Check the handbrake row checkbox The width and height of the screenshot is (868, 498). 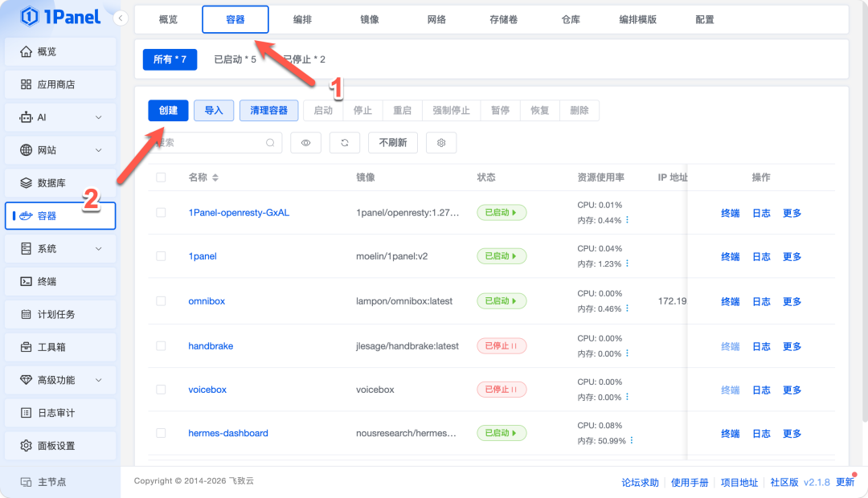[x=161, y=346]
